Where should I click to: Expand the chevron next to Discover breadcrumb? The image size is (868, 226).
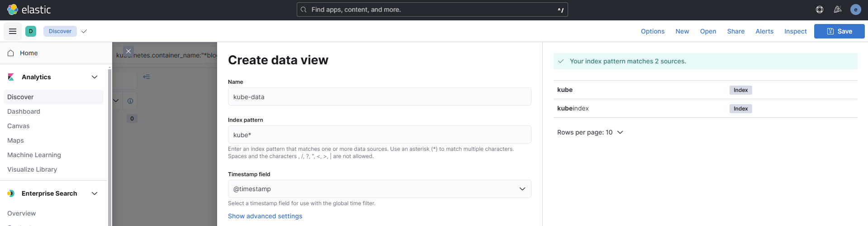click(84, 31)
